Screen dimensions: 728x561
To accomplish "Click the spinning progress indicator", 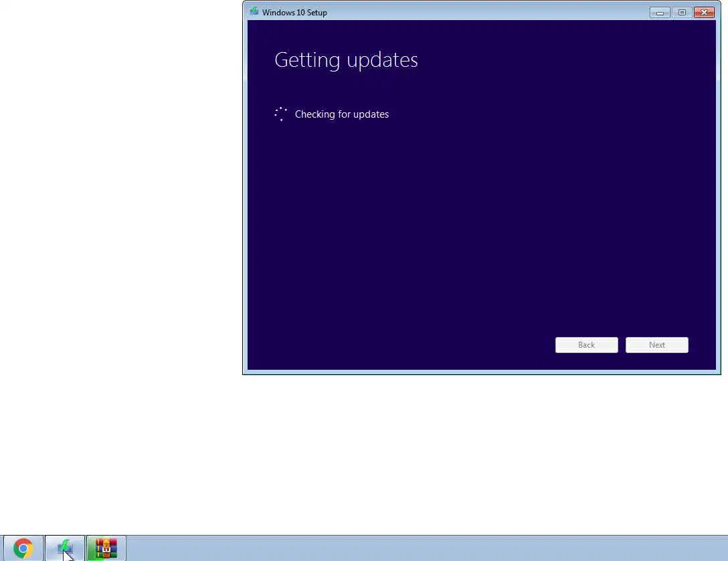I will [x=281, y=114].
